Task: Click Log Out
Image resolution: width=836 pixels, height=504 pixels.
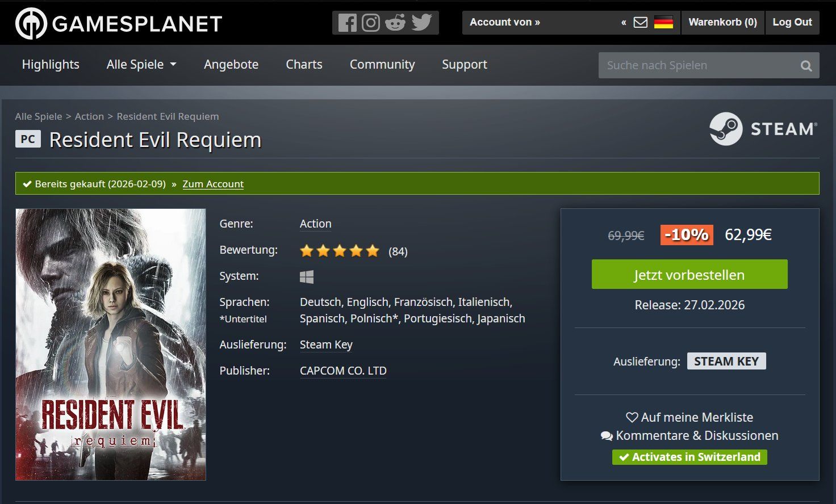Action: tap(792, 22)
